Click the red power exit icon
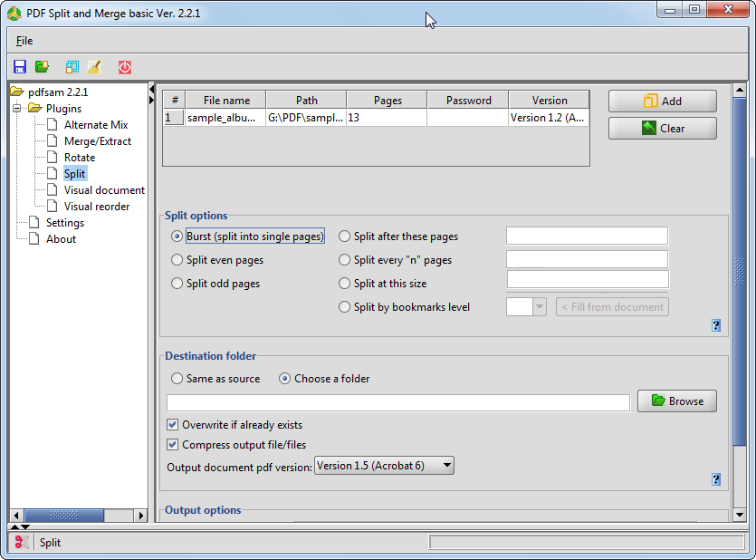This screenshot has height=560, width=756. [125, 67]
